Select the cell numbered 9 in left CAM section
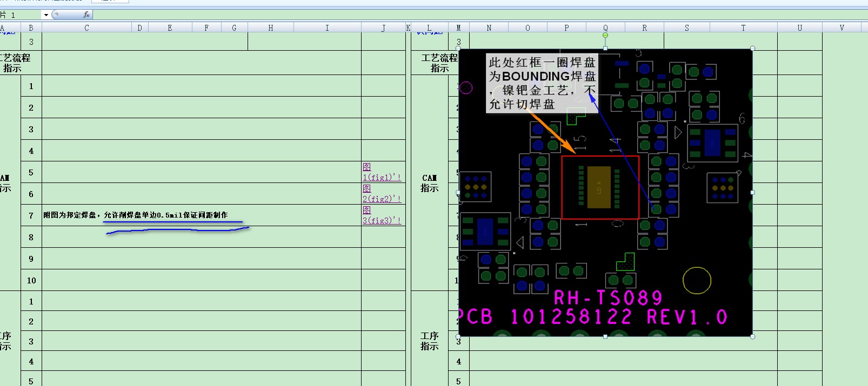 coord(31,259)
